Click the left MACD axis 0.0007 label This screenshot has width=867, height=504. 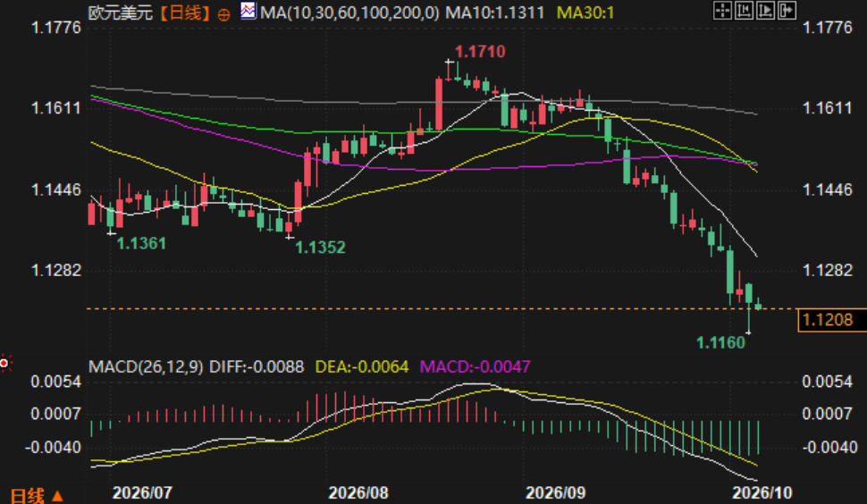[55, 414]
